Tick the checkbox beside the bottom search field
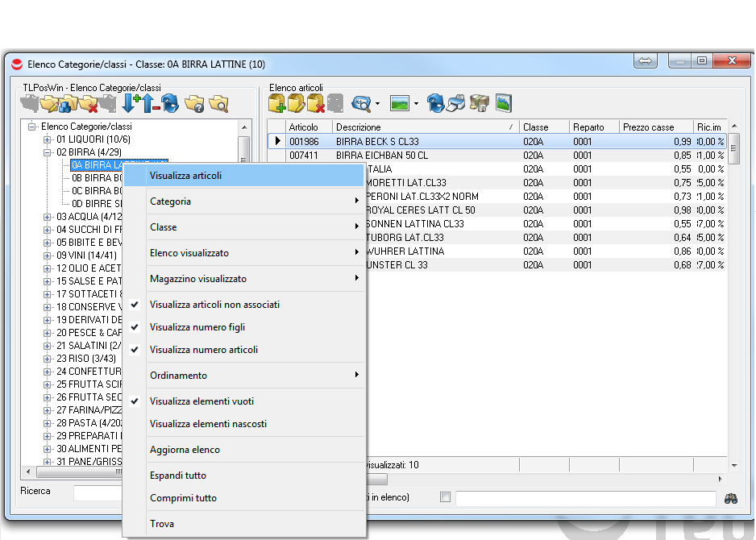The height and width of the screenshot is (540, 756). click(x=445, y=498)
